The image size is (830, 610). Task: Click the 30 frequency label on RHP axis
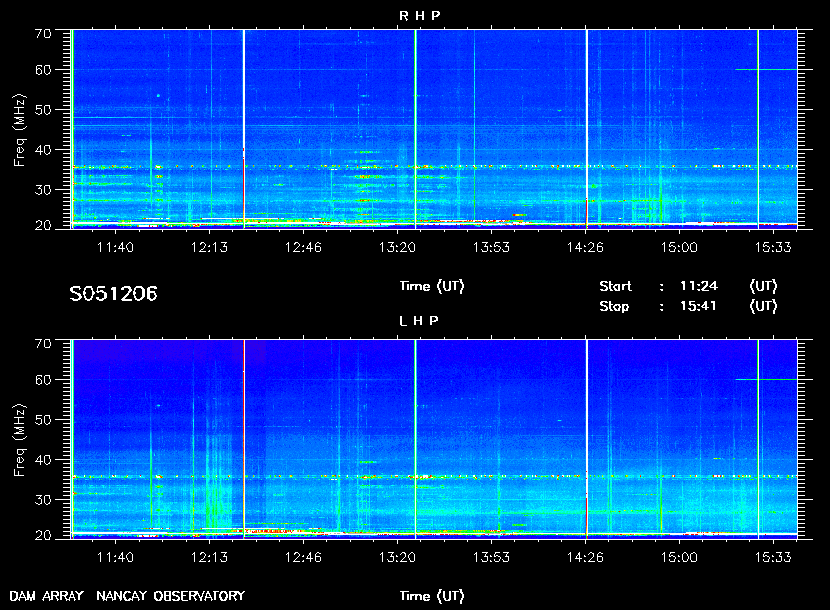[43, 190]
